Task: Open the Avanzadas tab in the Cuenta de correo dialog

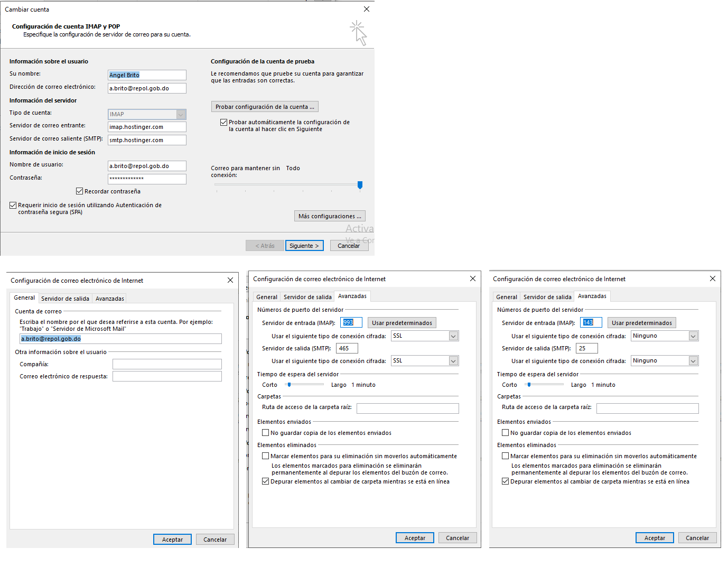Action: point(109,299)
